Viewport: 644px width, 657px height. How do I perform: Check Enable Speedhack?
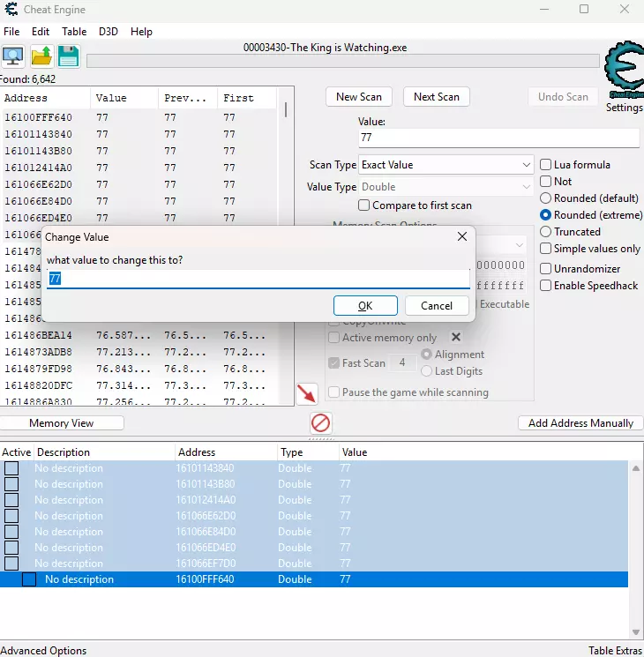coord(545,286)
